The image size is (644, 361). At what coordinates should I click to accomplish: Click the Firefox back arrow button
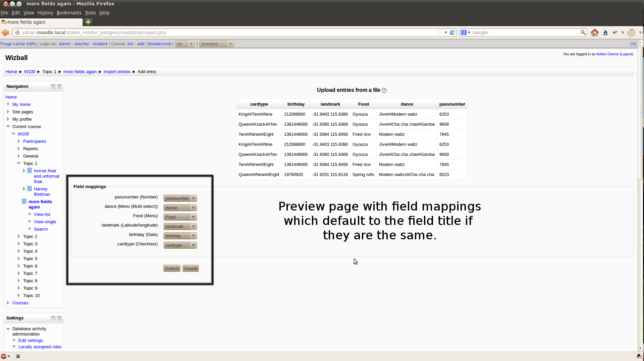[x=5, y=33]
